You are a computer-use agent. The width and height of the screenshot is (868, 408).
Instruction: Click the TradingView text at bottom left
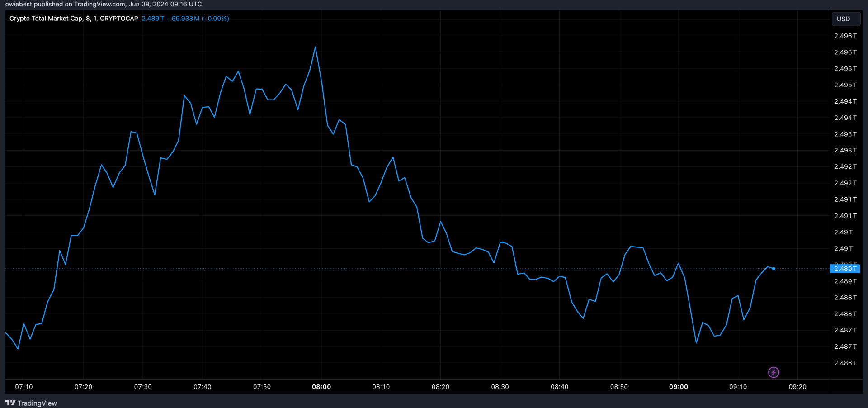point(37,403)
